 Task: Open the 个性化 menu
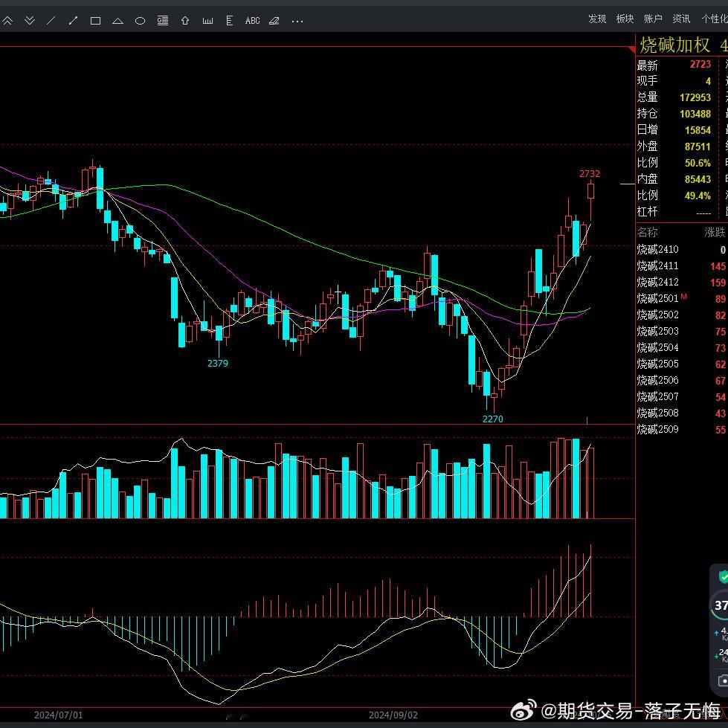715,19
